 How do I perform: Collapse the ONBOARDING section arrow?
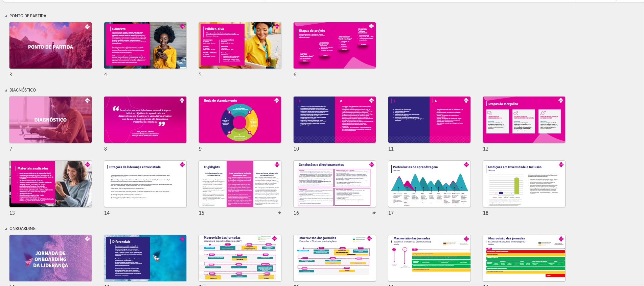point(6,229)
